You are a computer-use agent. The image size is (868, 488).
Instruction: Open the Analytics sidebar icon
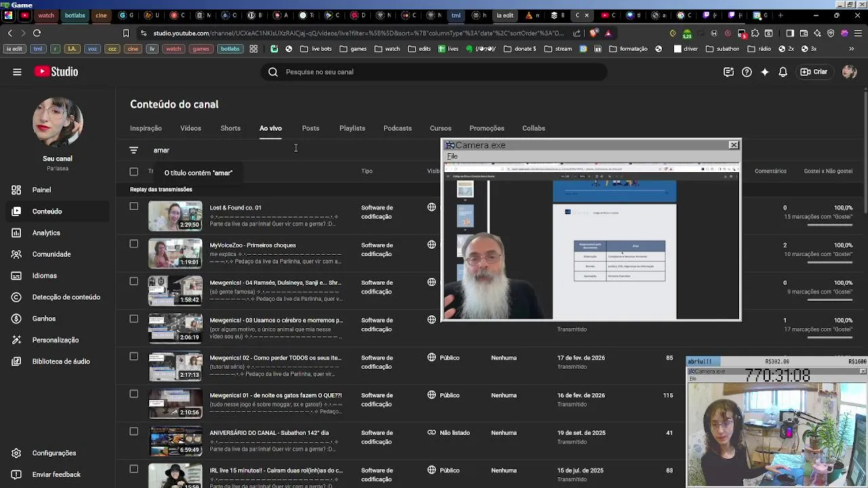point(16,232)
